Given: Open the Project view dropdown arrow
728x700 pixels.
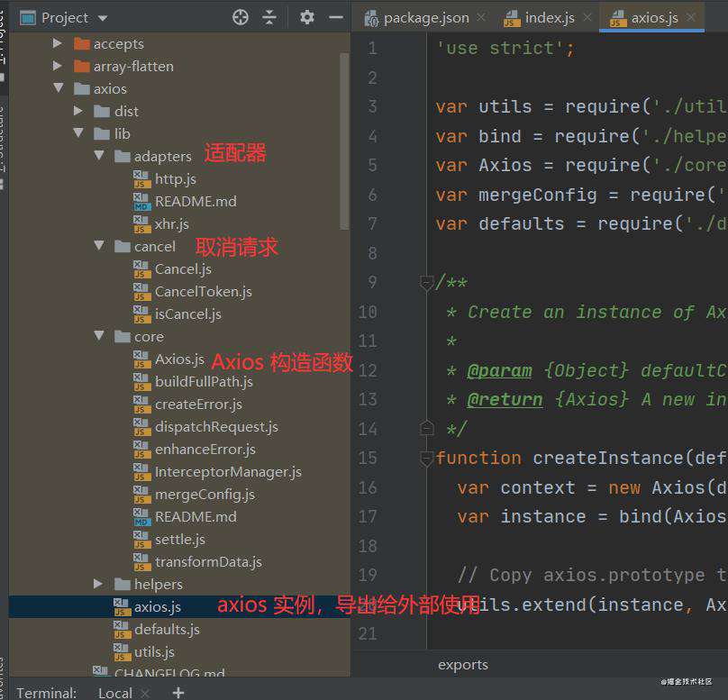Looking at the screenshot, I should [103, 19].
